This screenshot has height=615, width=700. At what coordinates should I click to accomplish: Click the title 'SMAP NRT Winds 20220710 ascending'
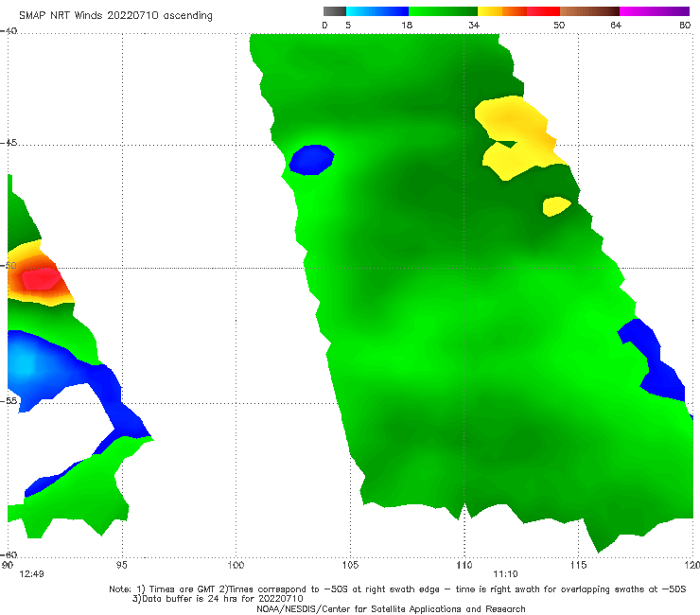coord(115,15)
